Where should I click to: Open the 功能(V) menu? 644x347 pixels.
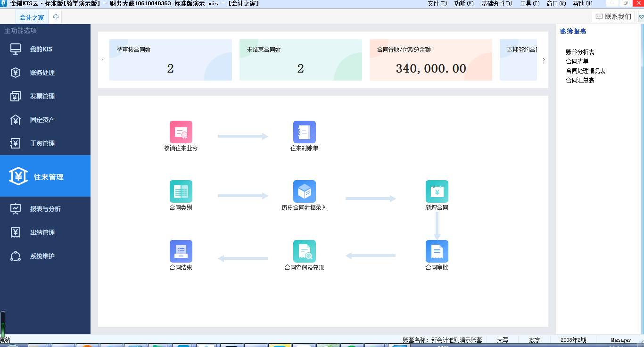463,3
